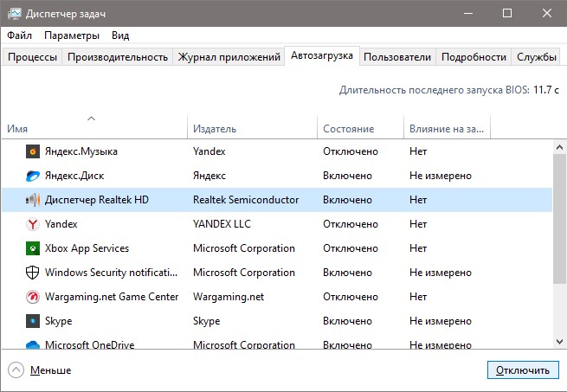Click the Яндекс.Музыка app icon
Viewport: 567px width, 392px height.
tap(33, 151)
